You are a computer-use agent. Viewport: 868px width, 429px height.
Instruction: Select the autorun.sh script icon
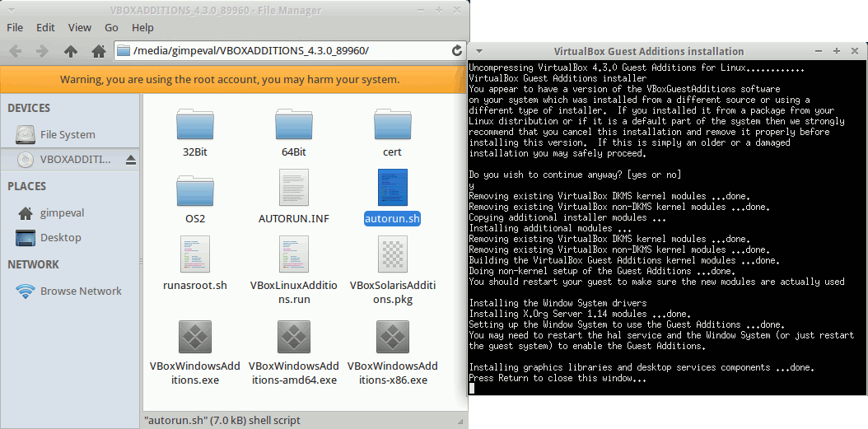click(x=392, y=189)
